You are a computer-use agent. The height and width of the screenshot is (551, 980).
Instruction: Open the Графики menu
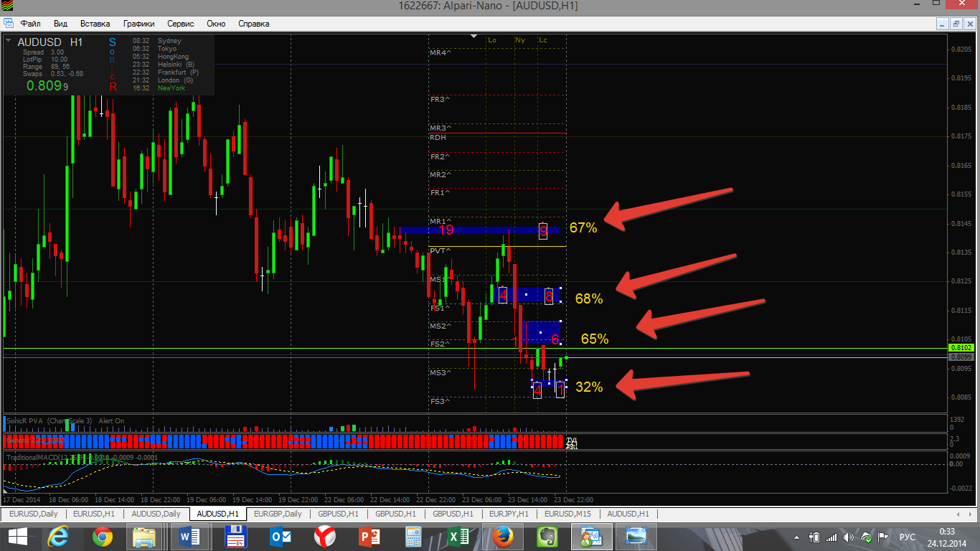tap(138, 24)
